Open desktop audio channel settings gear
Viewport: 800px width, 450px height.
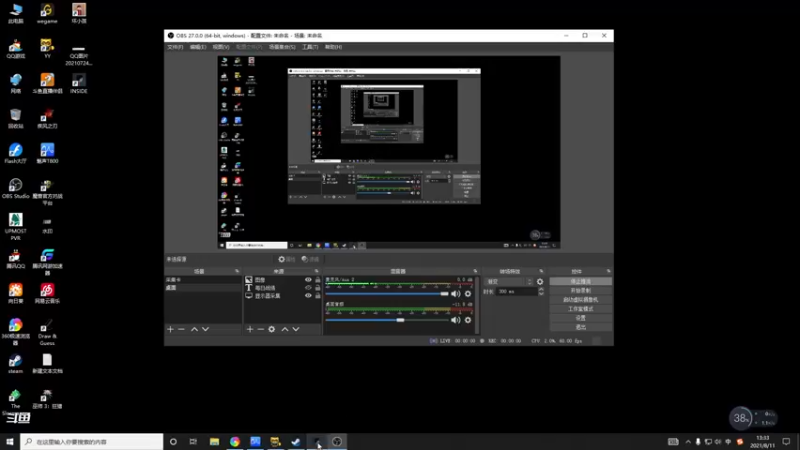[x=468, y=320]
